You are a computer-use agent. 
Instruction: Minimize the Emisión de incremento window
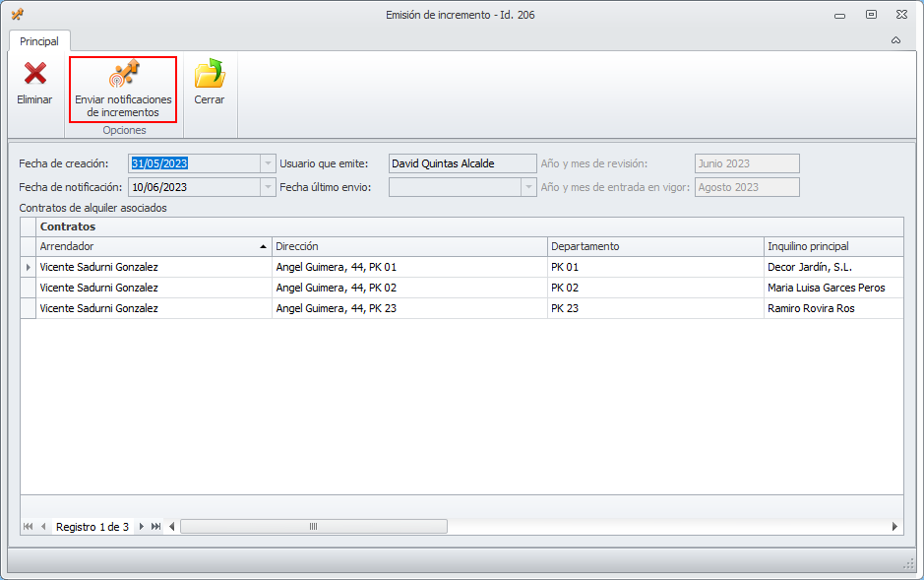click(839, 16)
